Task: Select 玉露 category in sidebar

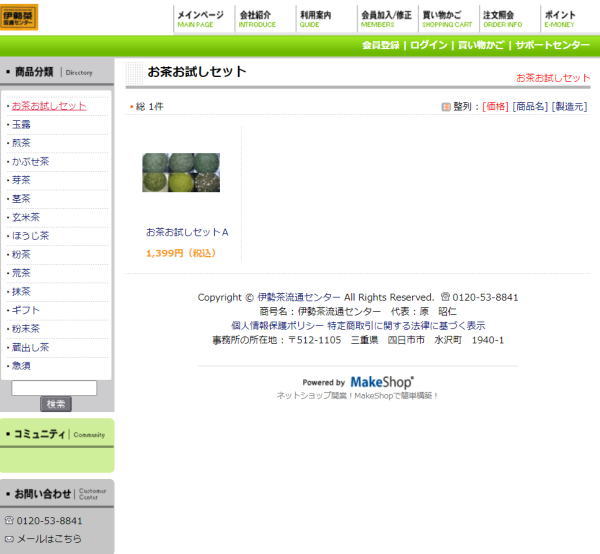Action: (x=21, y=124)
